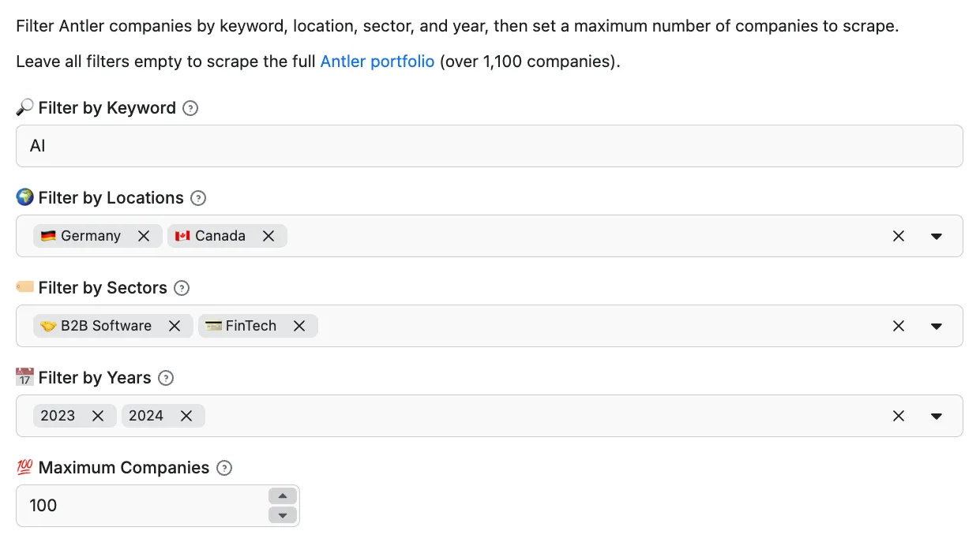Open the Sectors dropdown list
Image resolution: width=980 pixels, height=546 pixels.
click(x=937, y=325)
